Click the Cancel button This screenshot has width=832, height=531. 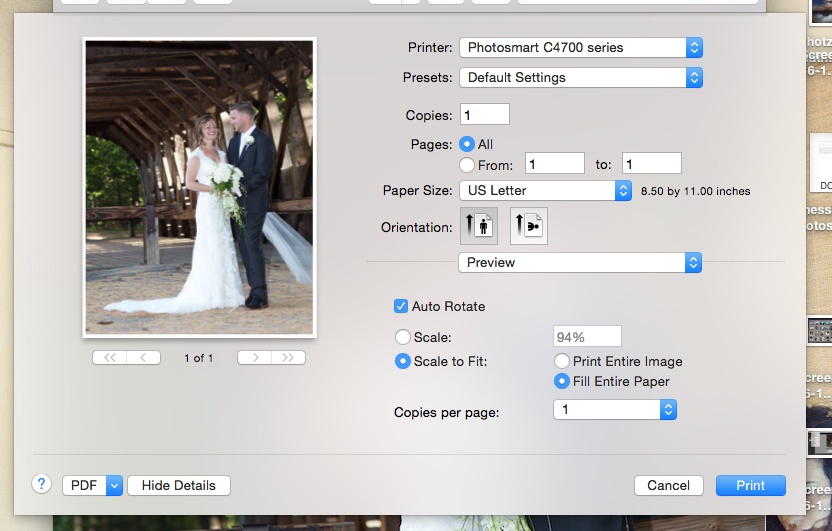[x=668, y=485]
